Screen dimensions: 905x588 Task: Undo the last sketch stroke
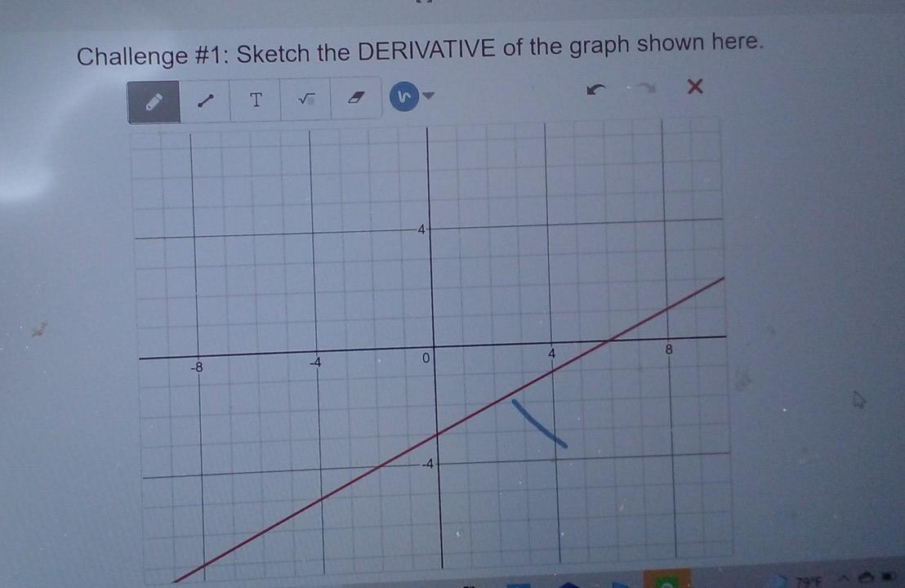pyautogui.click(x=595, y=90)
